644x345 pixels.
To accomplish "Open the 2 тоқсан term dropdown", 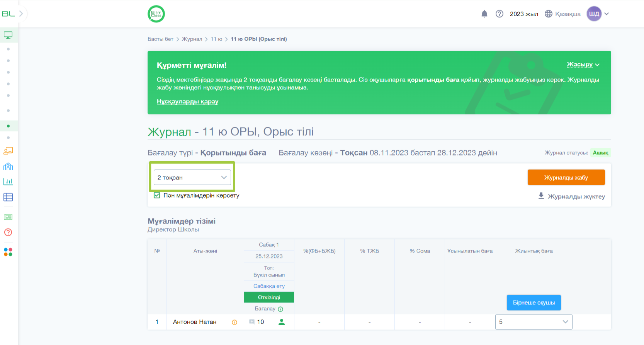I will click(192, 178).
